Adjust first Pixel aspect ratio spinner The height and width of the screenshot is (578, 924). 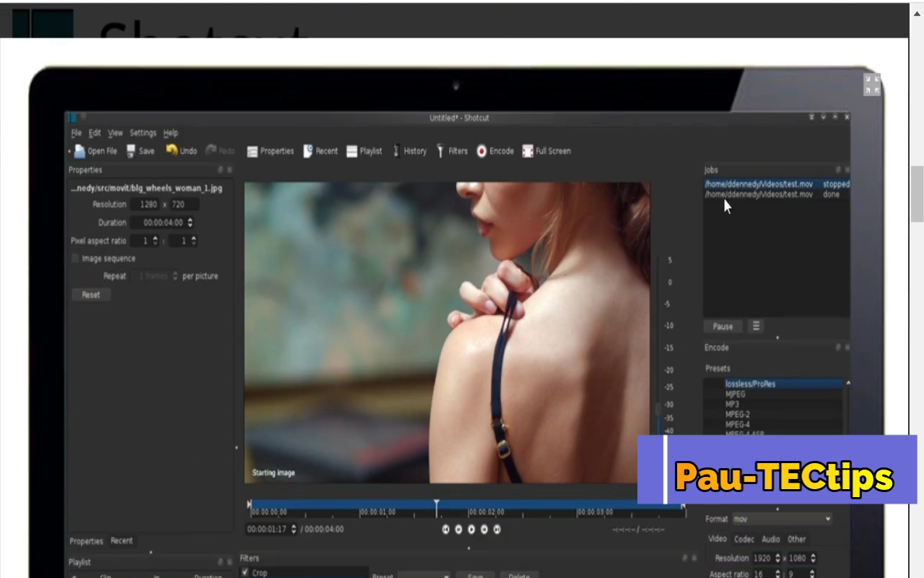click(x=155, y=241)
